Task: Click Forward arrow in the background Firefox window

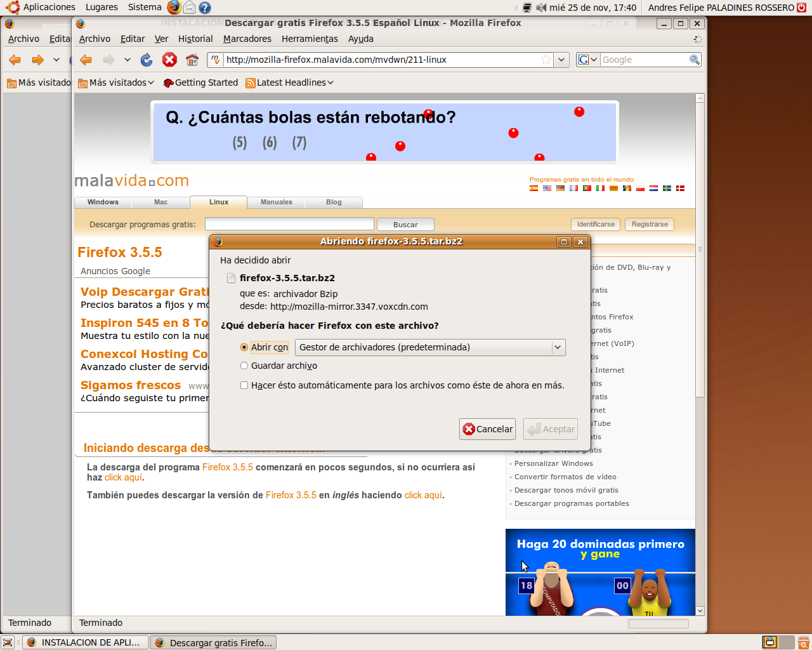Action: click(38, 60)
